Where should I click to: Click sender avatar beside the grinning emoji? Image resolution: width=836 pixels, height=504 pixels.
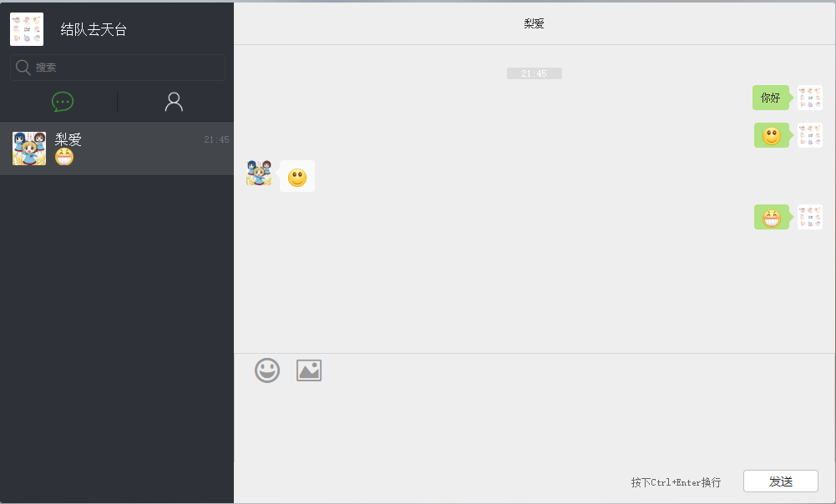(810, 217)
